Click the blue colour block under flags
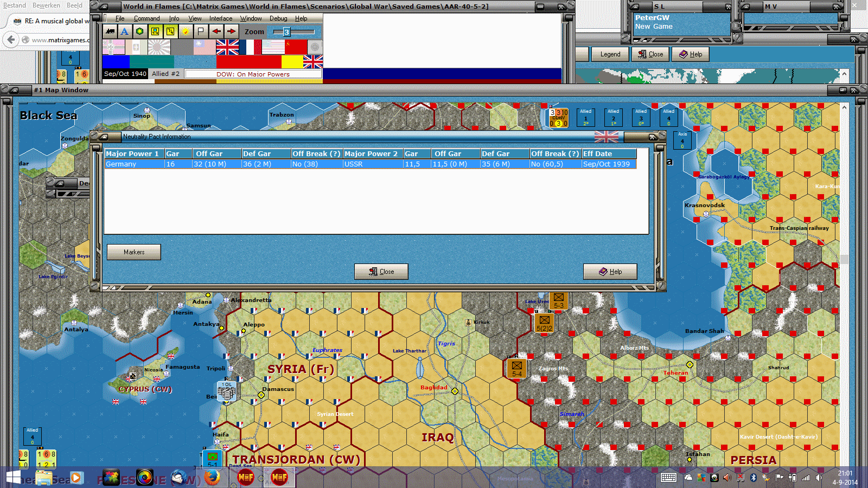 [116, 61]
